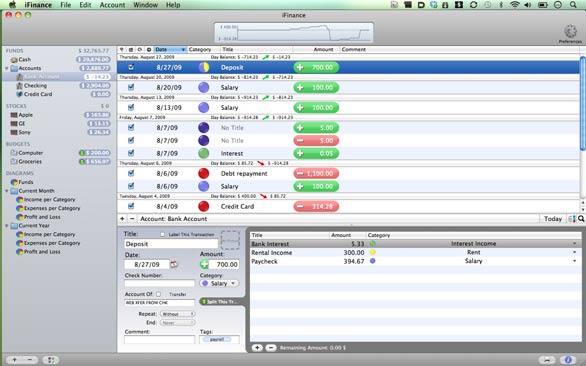Toggle the checkbox for the 8/20/09 Salary transaction
Image resolution: width=586 pixels, height=366 pixels.
(x=131, y=87)
